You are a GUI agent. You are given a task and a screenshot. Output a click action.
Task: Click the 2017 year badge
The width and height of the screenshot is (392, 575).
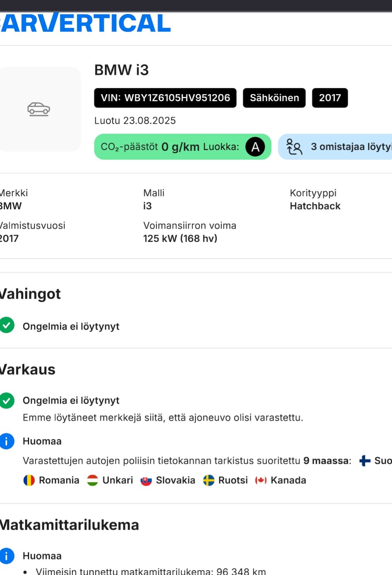(330, 98)
